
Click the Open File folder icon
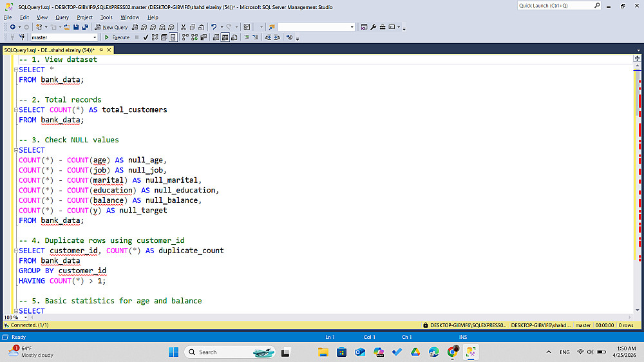(x=66, y=27)
